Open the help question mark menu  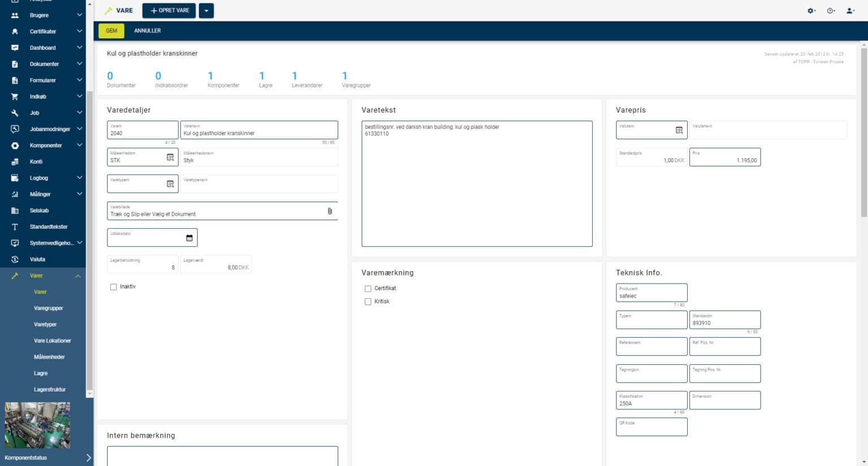[x=831, y=11]
